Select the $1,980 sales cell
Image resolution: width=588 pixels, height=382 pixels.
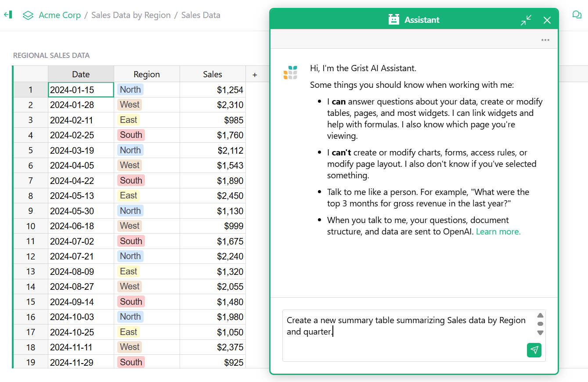(213, 317)
